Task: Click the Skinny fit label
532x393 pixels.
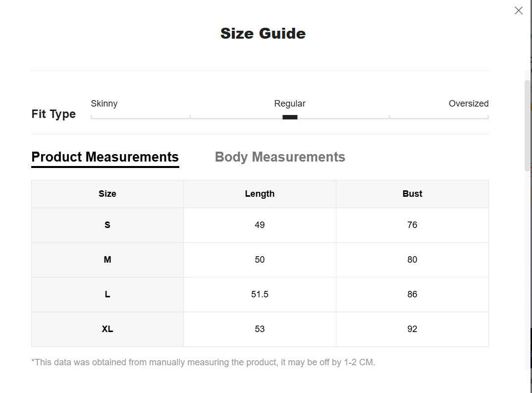Action: point(104,104)
